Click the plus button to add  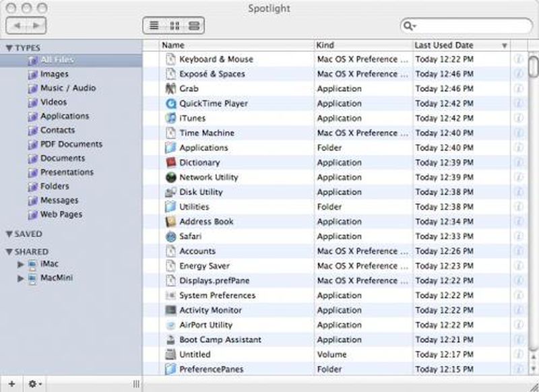click(x=11, y=384)
